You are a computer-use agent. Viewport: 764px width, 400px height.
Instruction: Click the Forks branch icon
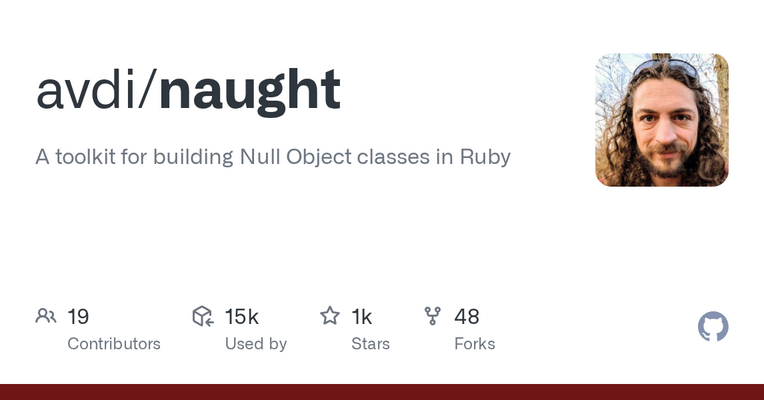433,317
